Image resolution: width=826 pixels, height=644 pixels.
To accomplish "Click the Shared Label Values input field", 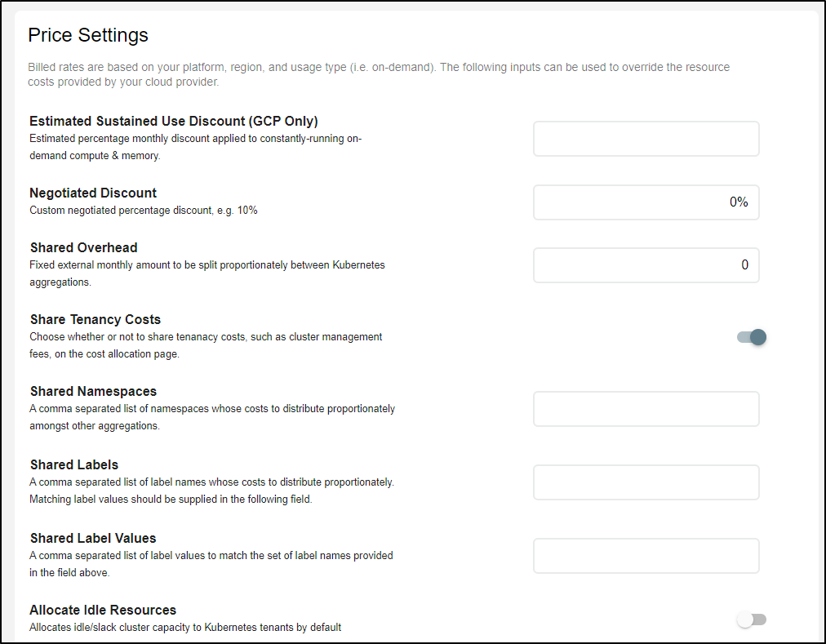I will (646, 556).
